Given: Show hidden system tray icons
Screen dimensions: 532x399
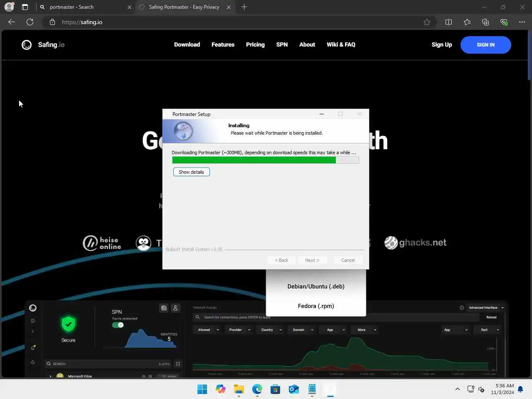Looking at the screenshot, I should (458, 389).
